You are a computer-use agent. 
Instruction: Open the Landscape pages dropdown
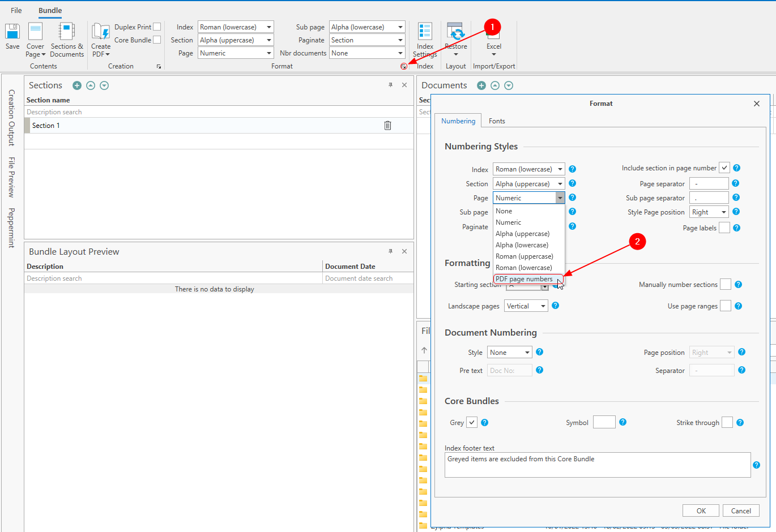click(526, 306)
